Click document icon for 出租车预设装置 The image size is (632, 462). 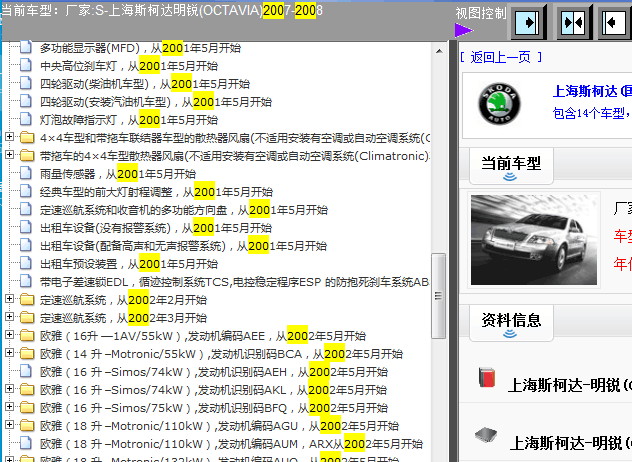pos(26,264)
